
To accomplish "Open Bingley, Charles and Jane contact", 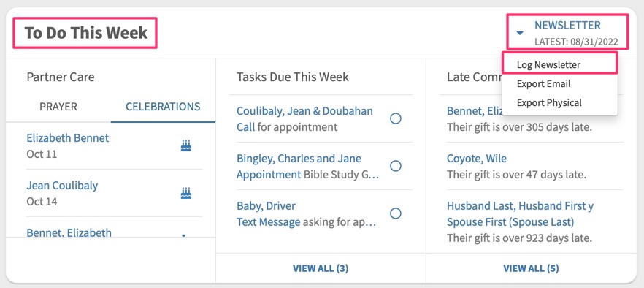I will pyautogui.click(x=299, y=159).
